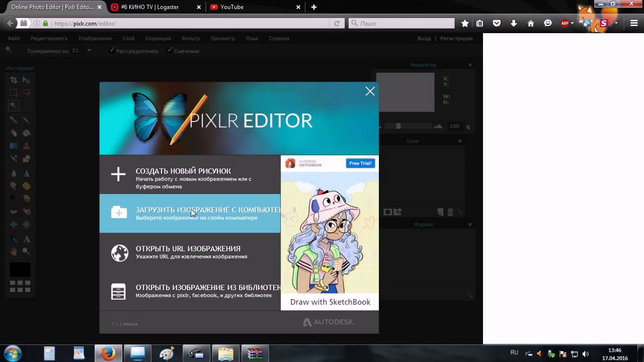Open the Фильтр menu

tap(191, 38)
